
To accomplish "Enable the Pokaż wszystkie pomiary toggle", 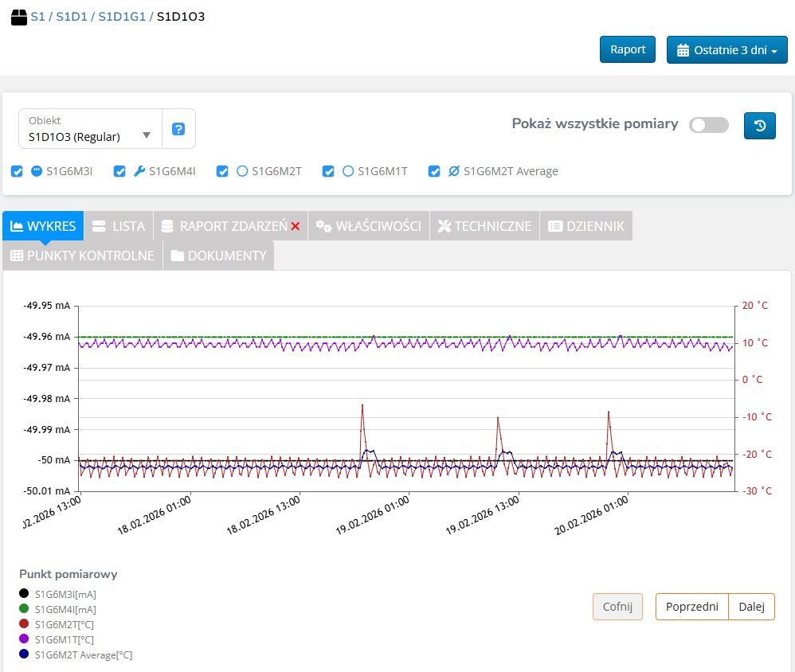I will (x=708, y=125).
